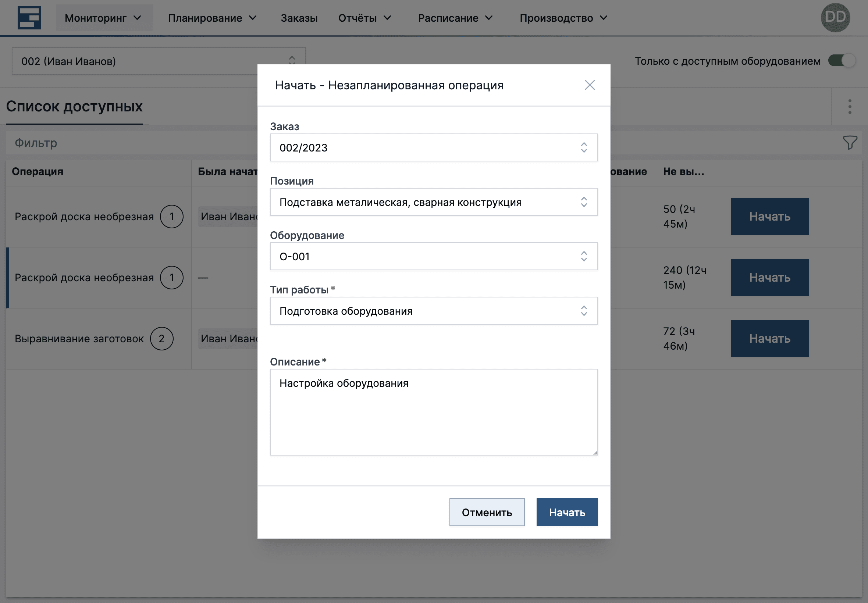Click the Заказы menu item
The image size is (868, 603).
coord(299,18)
